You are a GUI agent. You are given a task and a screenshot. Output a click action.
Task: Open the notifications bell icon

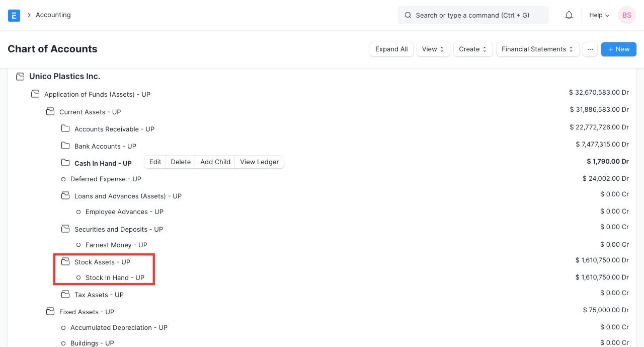click(x=569, y=15)
